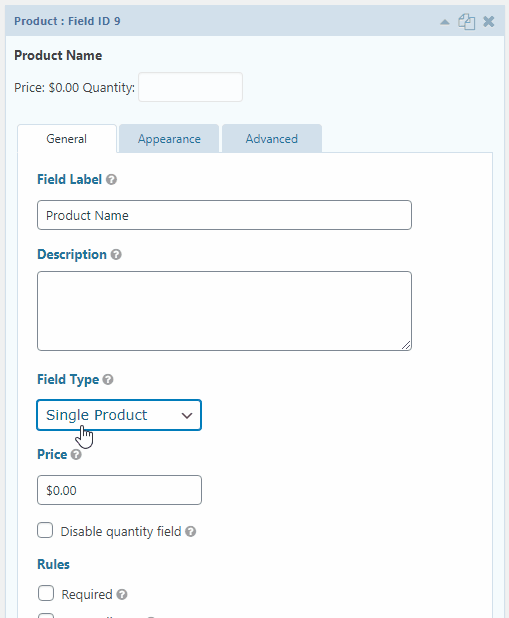This screenshot has width=509, height=618.
Task: Enable the Required checkbox
Action: (x=46, y=593)
